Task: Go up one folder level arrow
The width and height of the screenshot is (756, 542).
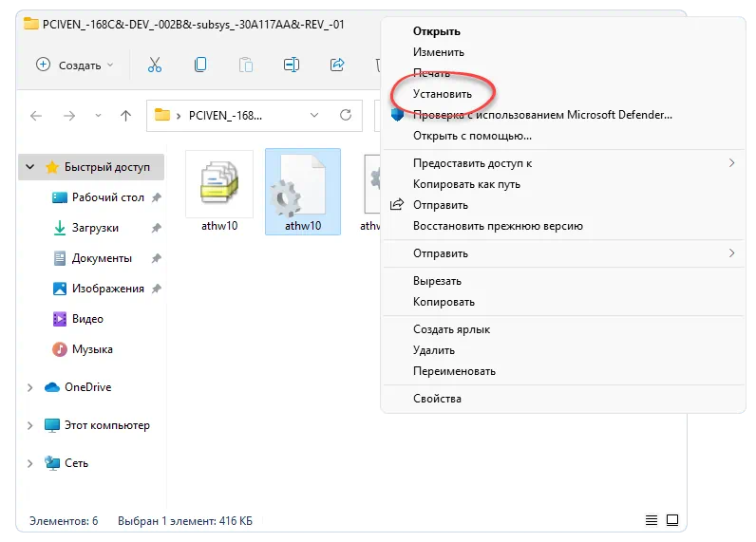Action: [x=125, y=116]
